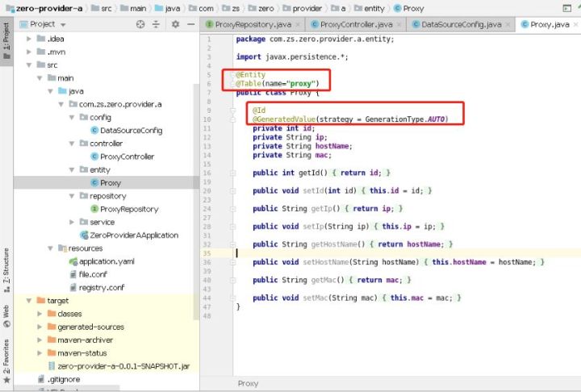Collapse the java source folder

(50, 91)
